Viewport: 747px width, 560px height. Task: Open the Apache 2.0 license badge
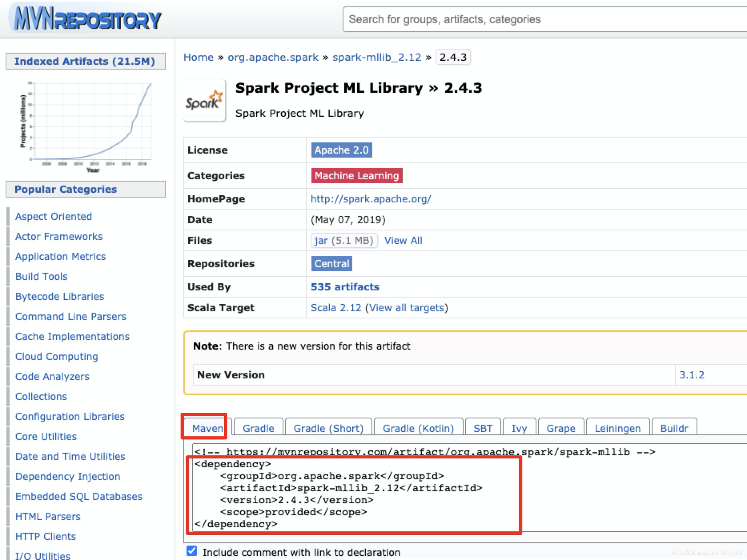tap(341, 150)
